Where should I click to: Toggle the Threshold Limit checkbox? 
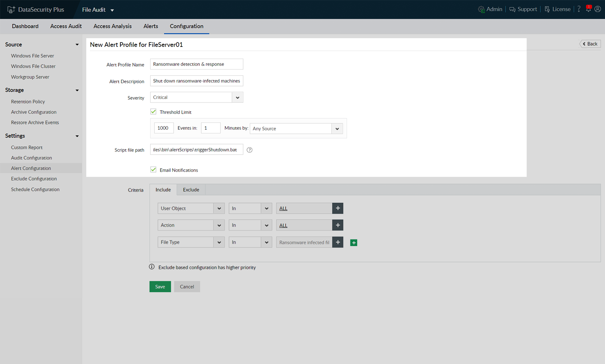153,112
